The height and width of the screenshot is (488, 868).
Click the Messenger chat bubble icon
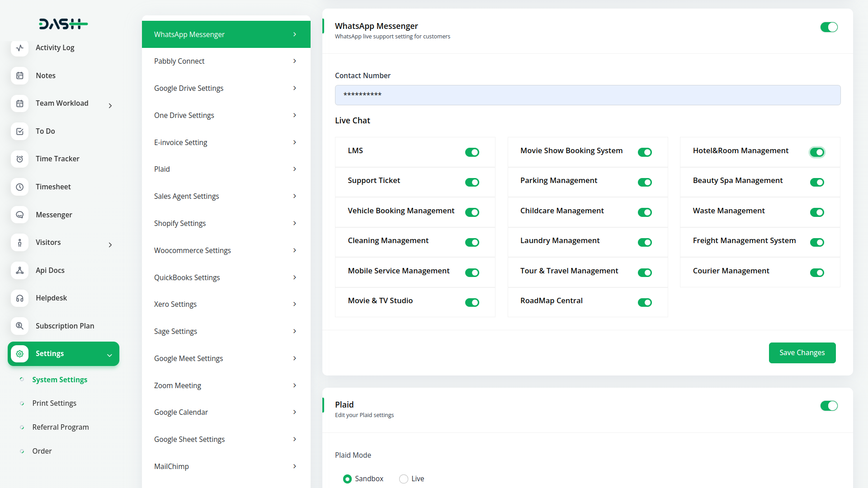pos(19,215)
